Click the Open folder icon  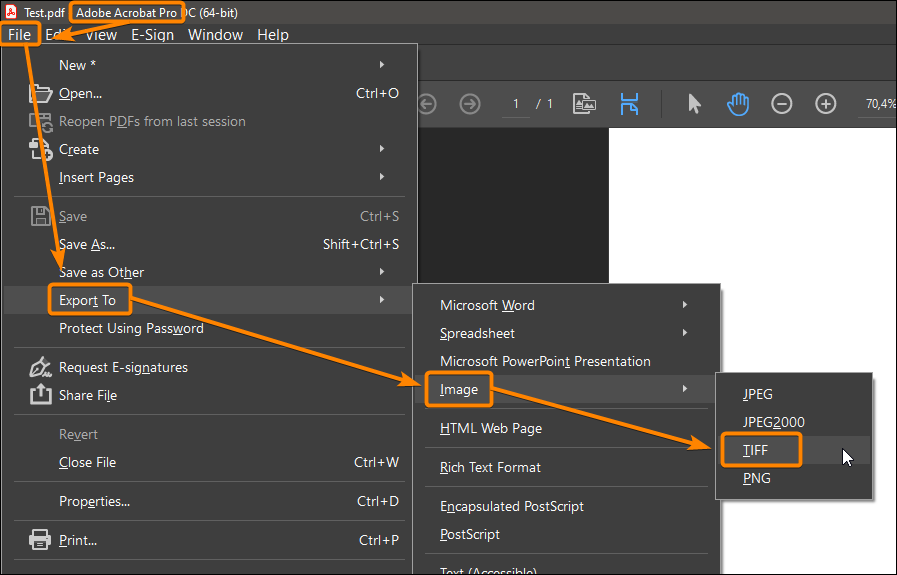pos(41,93)
